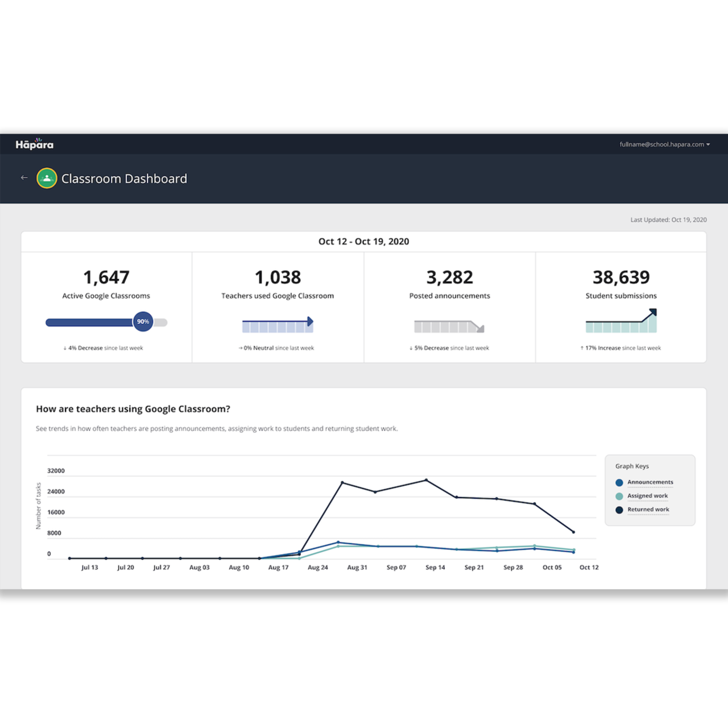Click the Returned work legend color dot
Screen dimensions: 728x728
coord(619,510)
